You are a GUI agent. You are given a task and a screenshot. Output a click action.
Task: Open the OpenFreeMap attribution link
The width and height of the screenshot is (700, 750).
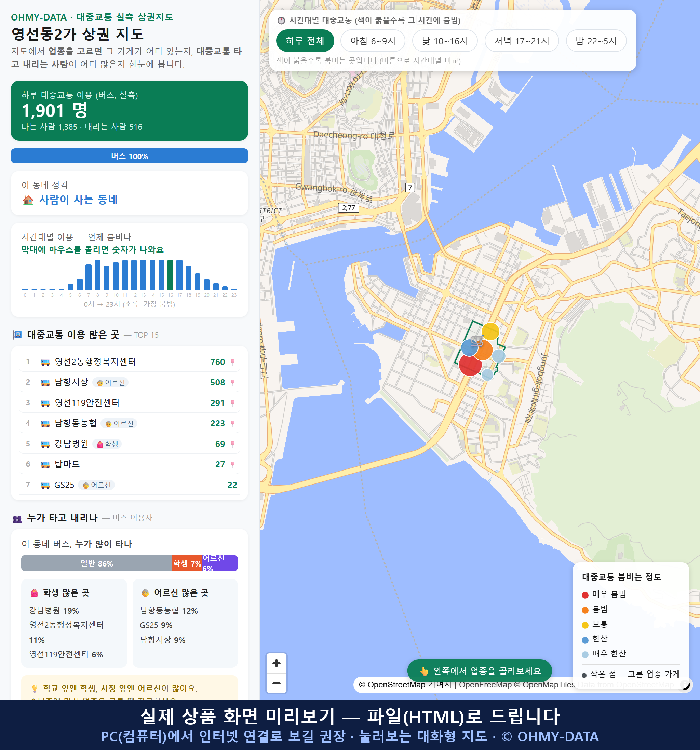point(485,685)
